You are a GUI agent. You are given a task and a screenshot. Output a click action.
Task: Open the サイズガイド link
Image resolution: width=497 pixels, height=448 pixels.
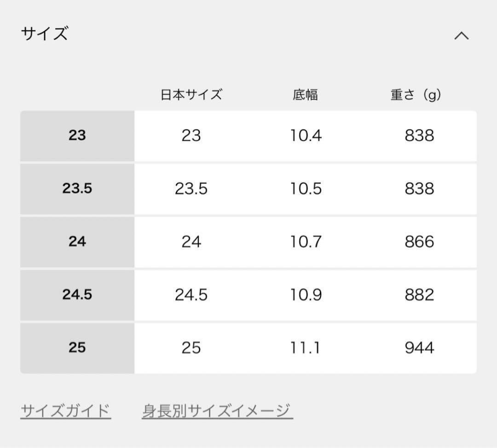(x=66, y=410)
